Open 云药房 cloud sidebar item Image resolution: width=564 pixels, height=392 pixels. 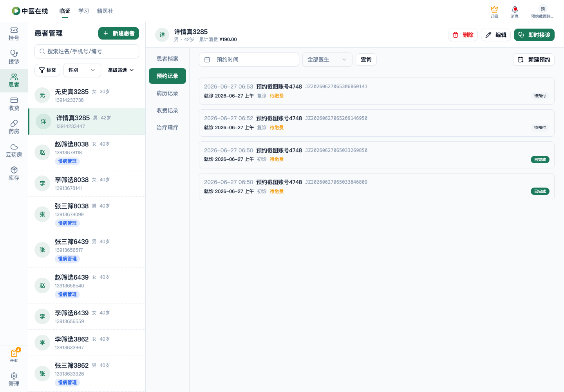point(14,150)
